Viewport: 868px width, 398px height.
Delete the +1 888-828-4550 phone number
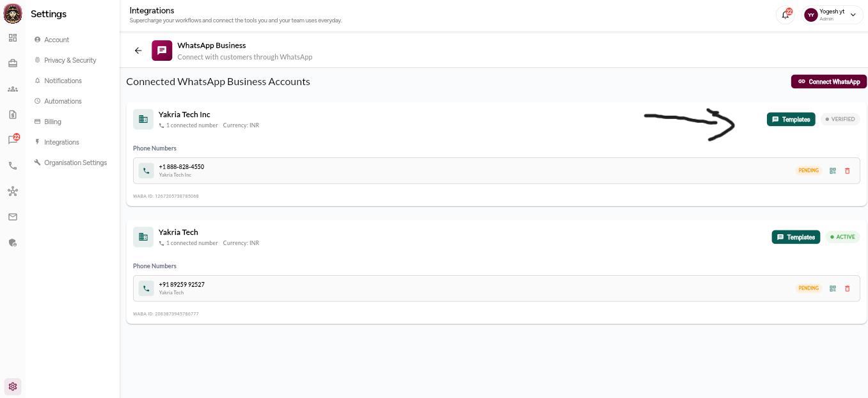point(848,171)
